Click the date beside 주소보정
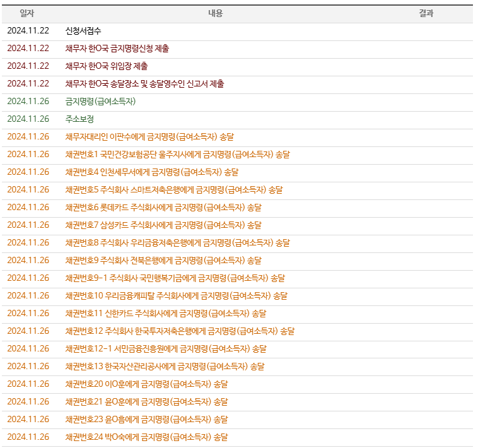Viewport: 478px width, 448px height. click(x=28, y=119)
